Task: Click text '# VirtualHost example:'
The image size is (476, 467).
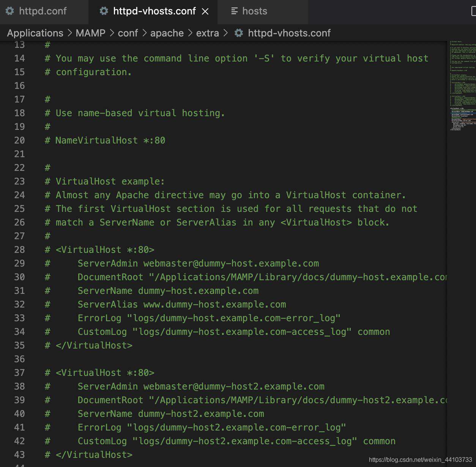Action: point(105,181)
